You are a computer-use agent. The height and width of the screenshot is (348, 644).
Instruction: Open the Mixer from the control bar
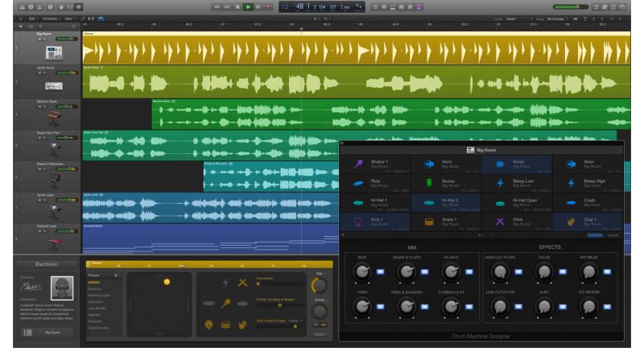(x=70, y=7)
